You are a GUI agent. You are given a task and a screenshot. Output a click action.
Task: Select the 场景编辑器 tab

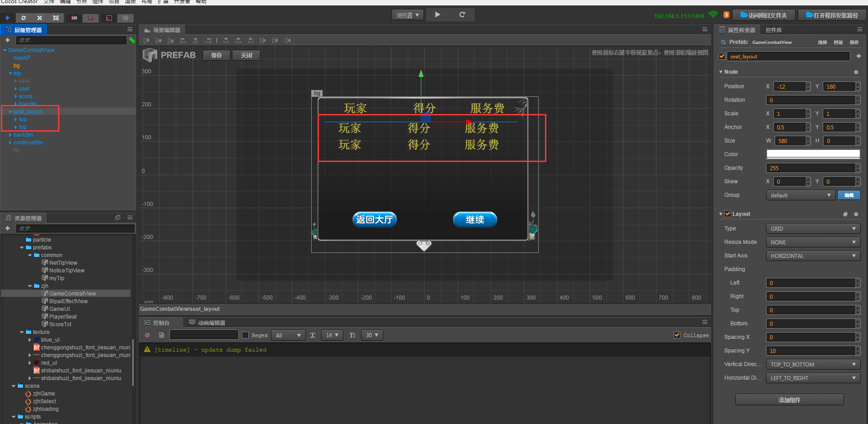click(x=163, y=30)
